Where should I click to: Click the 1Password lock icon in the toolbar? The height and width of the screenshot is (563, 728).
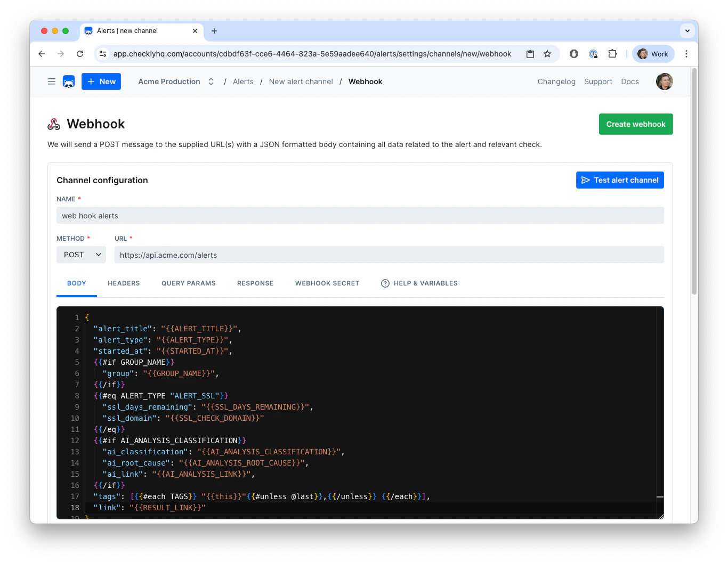tap(593, 54)
